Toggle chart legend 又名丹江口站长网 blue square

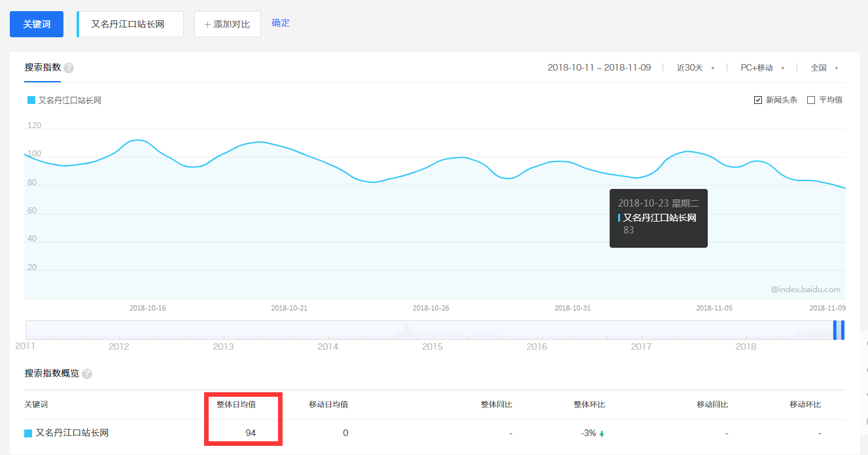(31, 100)
